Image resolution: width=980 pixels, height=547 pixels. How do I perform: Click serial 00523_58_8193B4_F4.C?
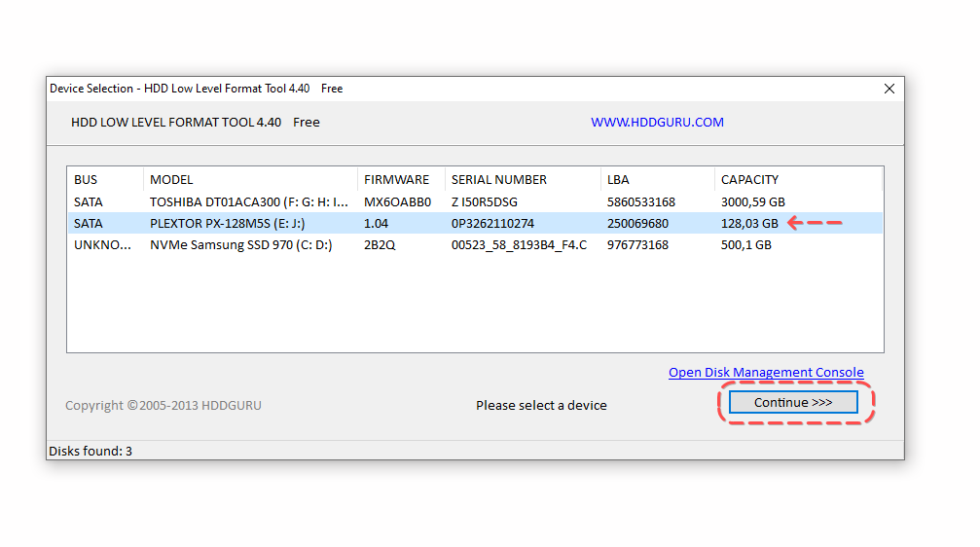point(520,244)
